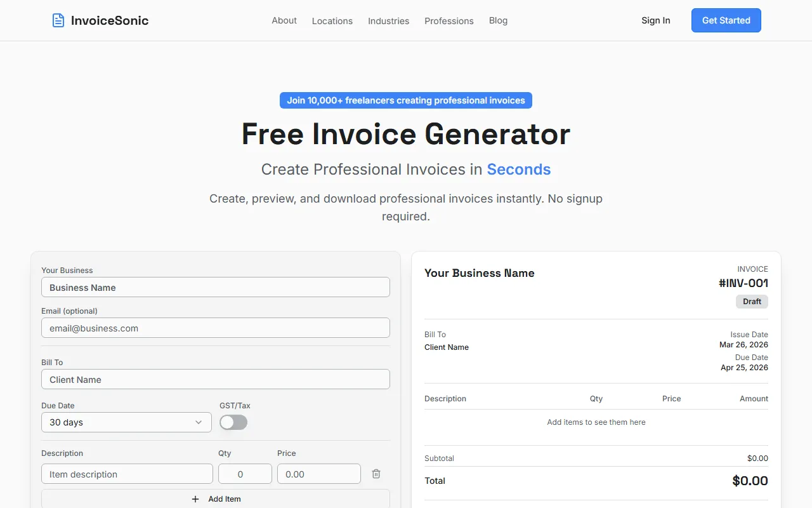Image resolution: width=812 pixels, height=508 pixels.
Task: Open the Due Date 30 days dropdown
Action: tap(126, 422)
